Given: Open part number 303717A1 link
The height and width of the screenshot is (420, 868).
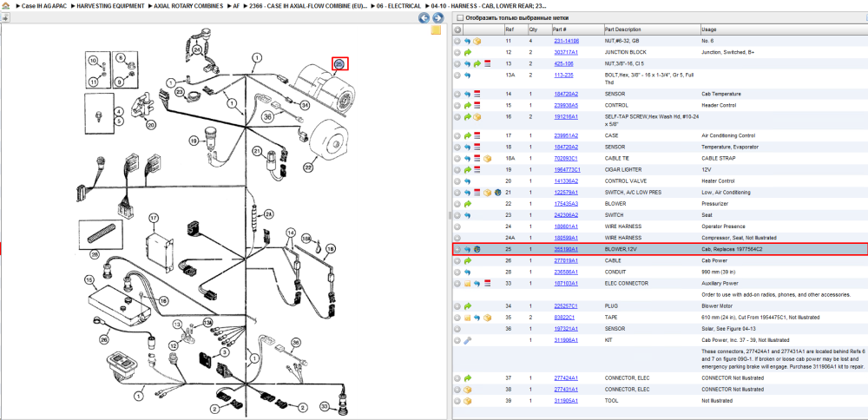Looking at the screenshot, I should click(x=566, y=52).
